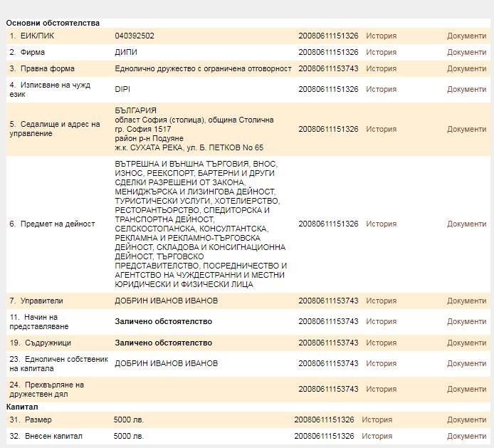Click История in the Управители row
Screen dimensions: 494x448
coord(381,301)
